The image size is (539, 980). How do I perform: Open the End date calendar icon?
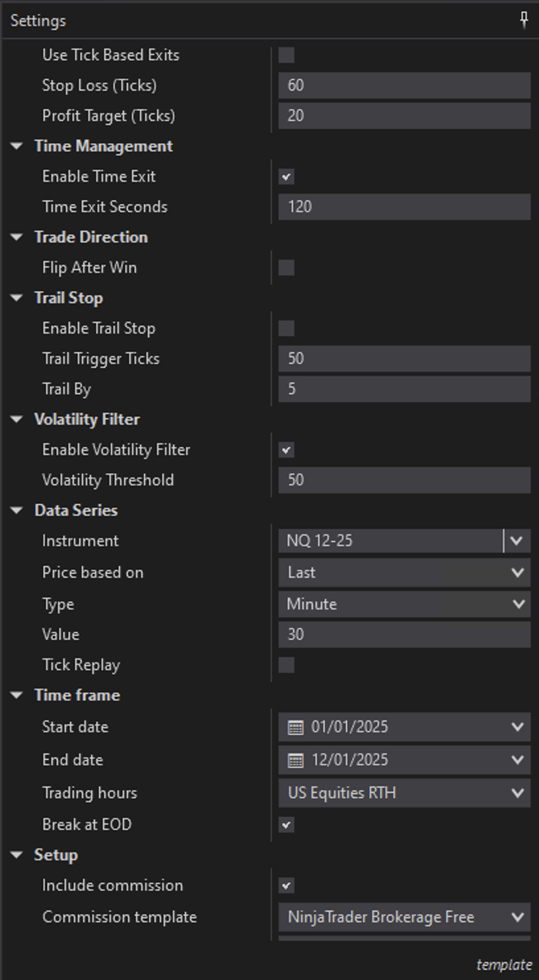click(295, 760)
